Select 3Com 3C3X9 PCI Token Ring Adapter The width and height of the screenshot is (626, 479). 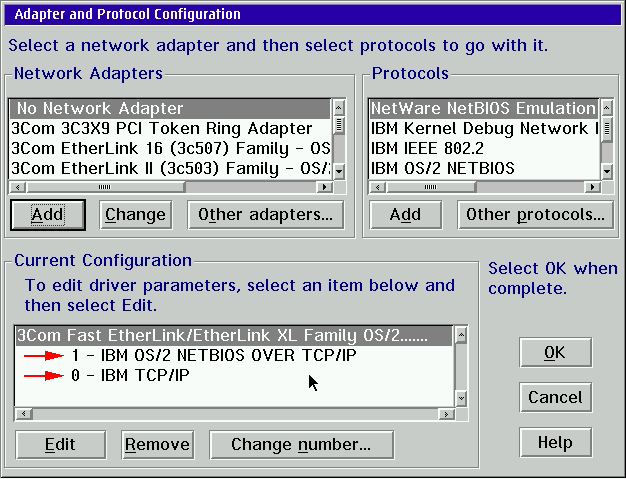(170, 129)
